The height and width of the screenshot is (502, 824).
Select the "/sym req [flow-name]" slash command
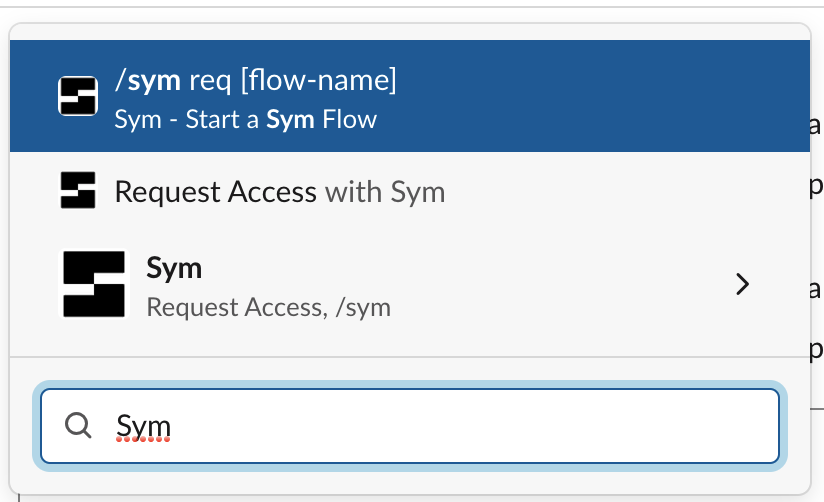tap(256, 79)
